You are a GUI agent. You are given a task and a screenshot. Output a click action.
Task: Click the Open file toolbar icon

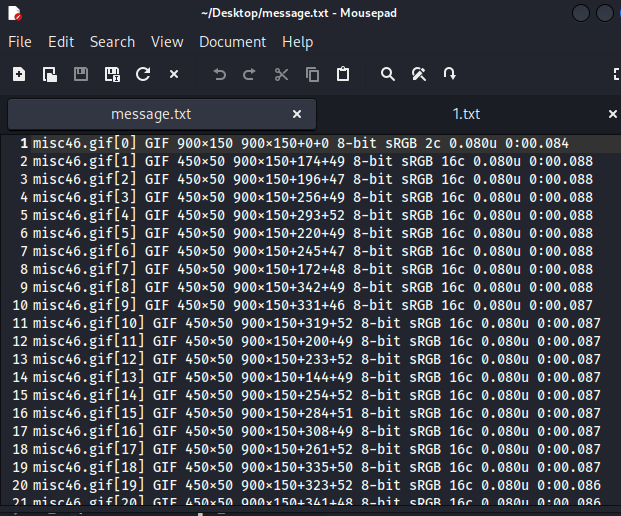point(50,74)
